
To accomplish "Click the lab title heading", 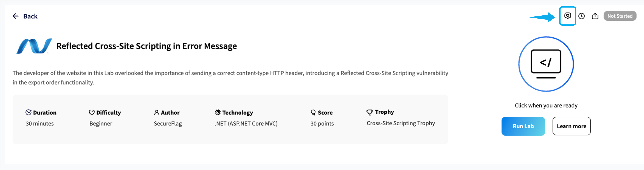I will 147,46.
